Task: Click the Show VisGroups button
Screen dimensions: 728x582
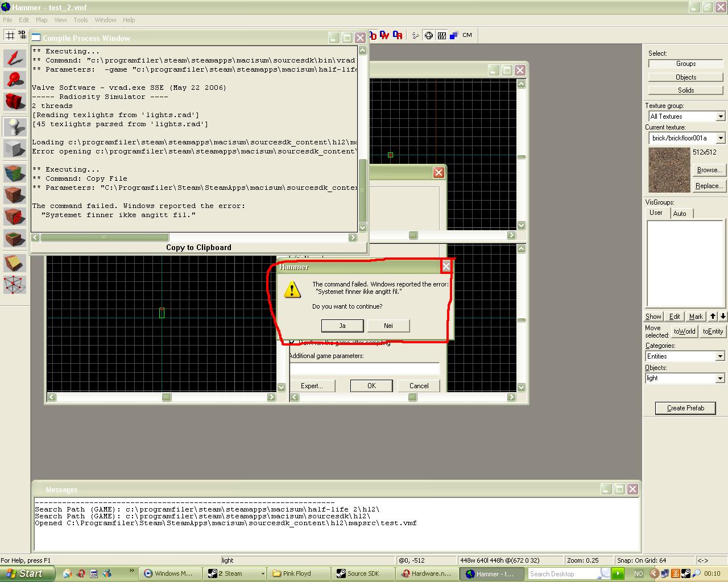Action: 653,317
